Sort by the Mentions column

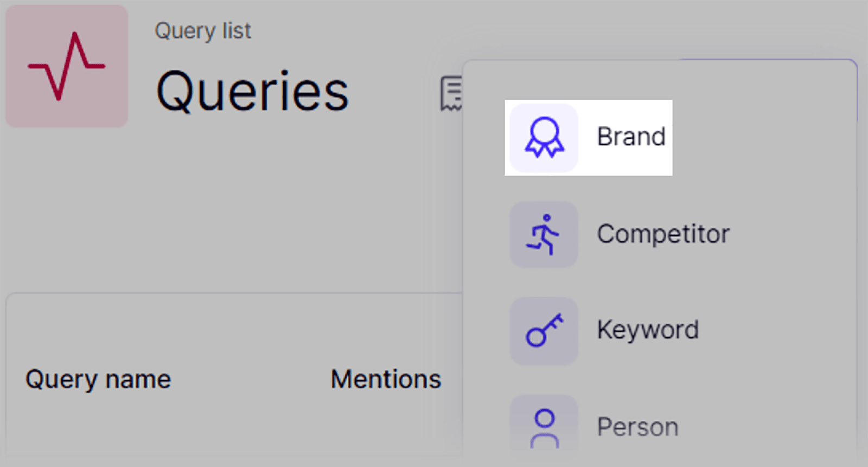click(385, 379)
